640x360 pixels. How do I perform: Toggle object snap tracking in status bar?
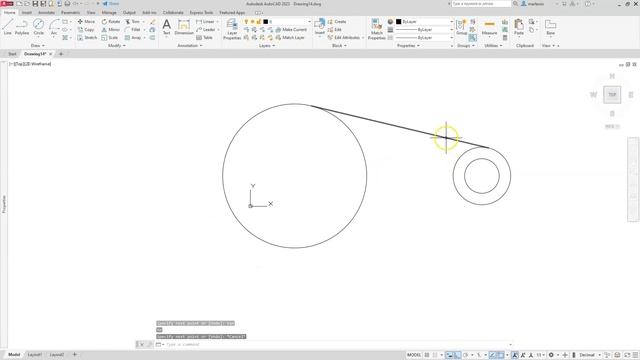tap(493, 355)
